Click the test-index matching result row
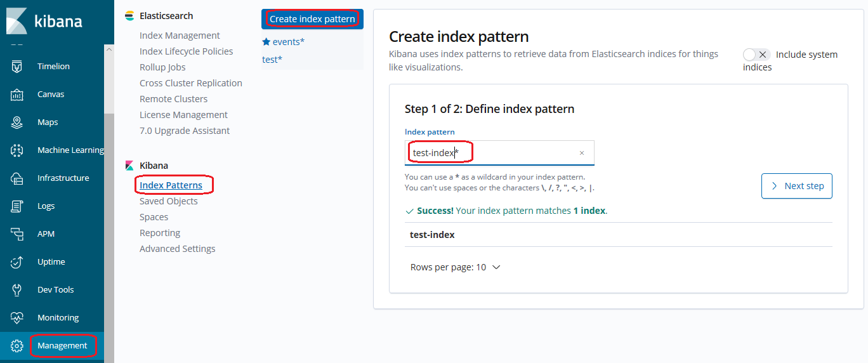This screenshot has width=868, height=363. click(619, 235)
